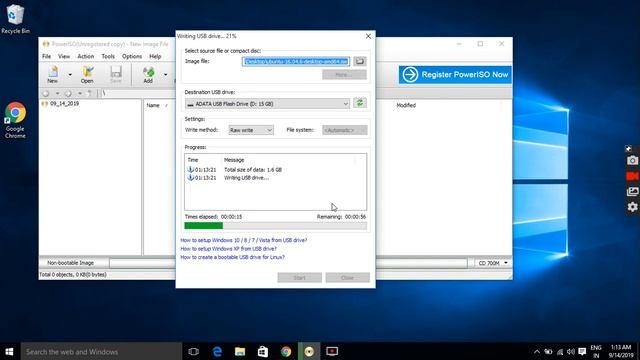Click the Open toolbar icon in PowerISO
The width and height of the screenshot is (640, 360).
coord(87,75)
